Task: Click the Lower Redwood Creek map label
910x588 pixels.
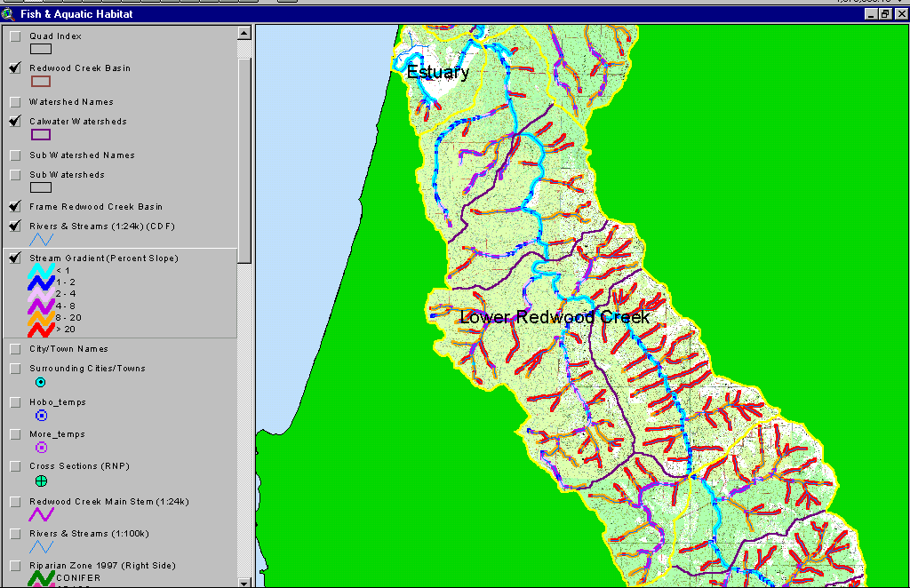Action: coord(555,317)
